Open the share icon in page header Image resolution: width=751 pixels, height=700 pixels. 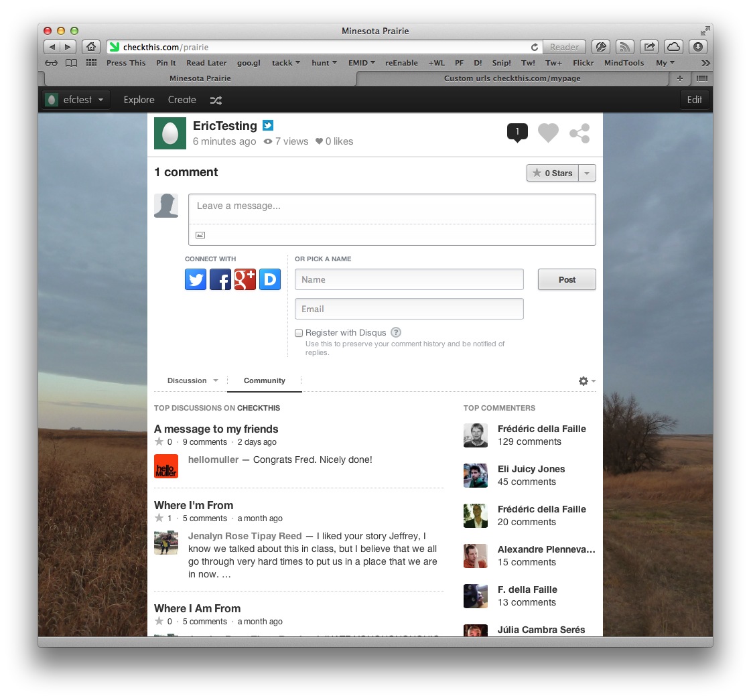point(579,133)
